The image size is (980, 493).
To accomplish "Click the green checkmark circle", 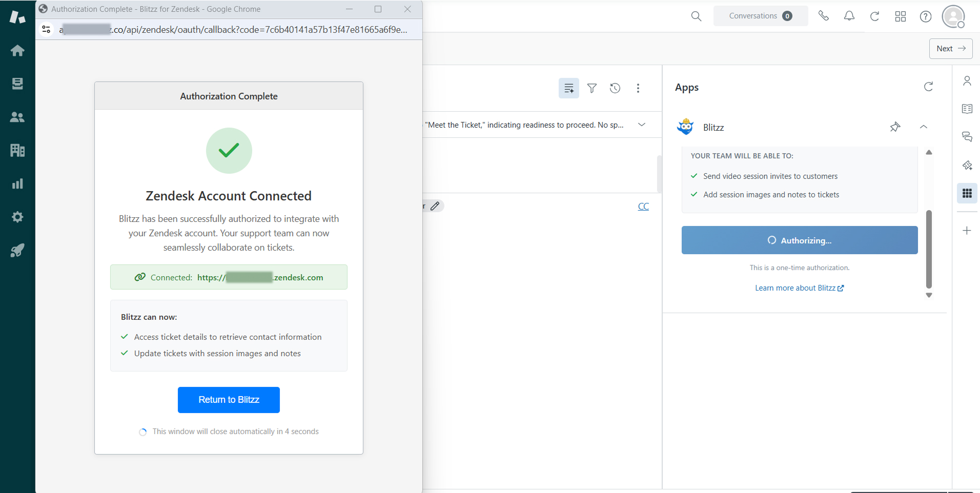I will 229,151.
